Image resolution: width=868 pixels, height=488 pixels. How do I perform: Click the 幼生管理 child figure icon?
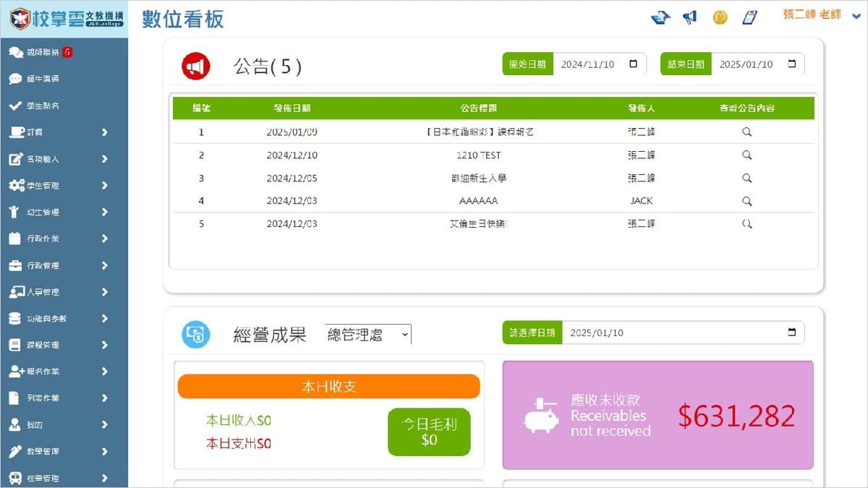[x=14, y=212]
